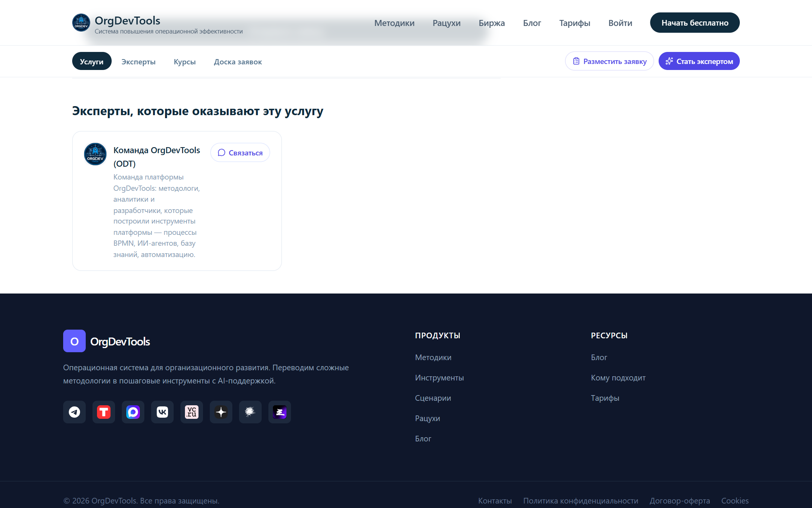Click the Связаться button

click(240, 152)
